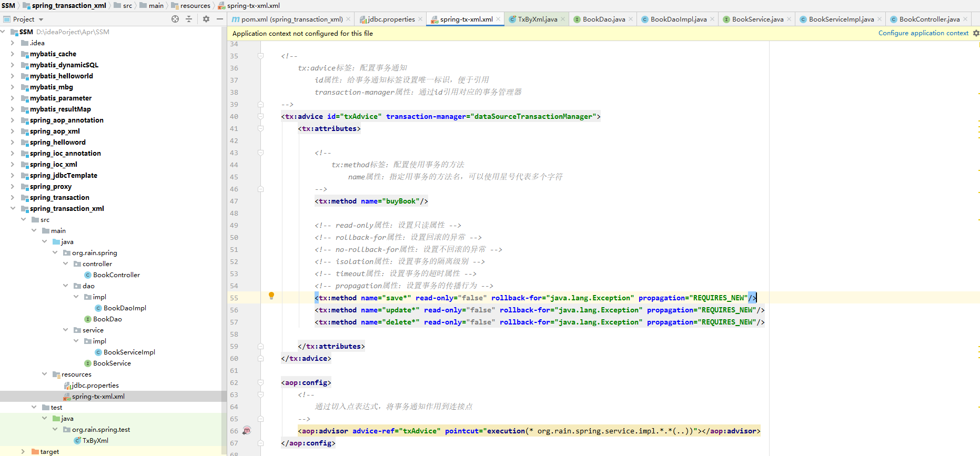Open notification settings gear icon
This screenshot has height=456, width=980.
(976, 33)
